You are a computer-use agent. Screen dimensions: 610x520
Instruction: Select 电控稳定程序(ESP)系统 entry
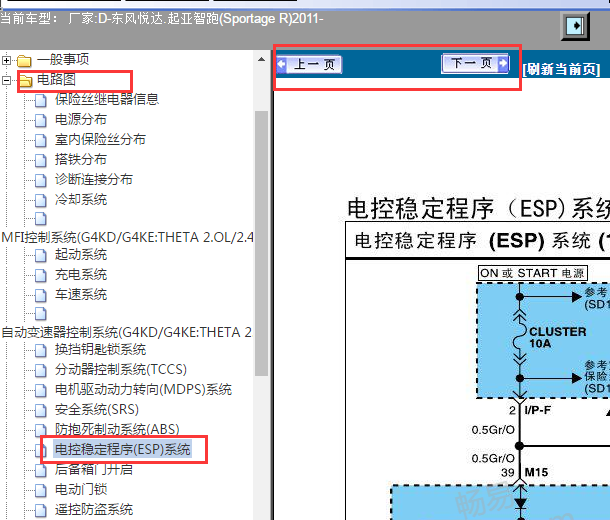point(123,449)
